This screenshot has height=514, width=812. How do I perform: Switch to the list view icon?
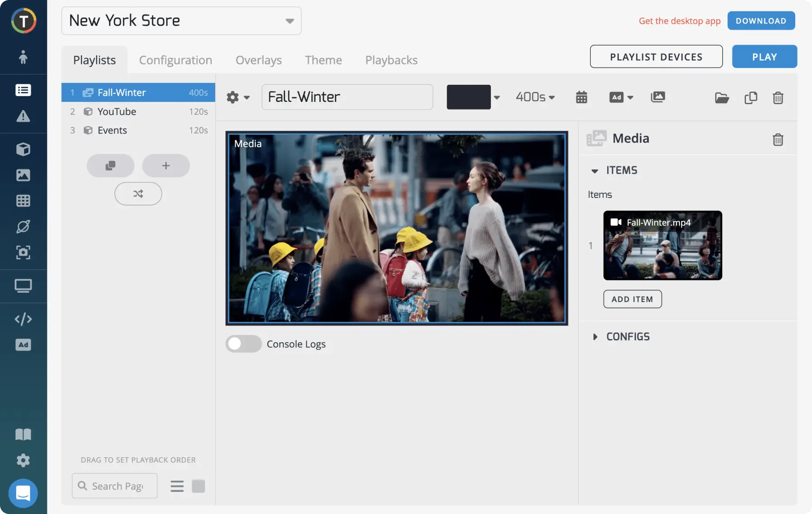coord(177,486)
